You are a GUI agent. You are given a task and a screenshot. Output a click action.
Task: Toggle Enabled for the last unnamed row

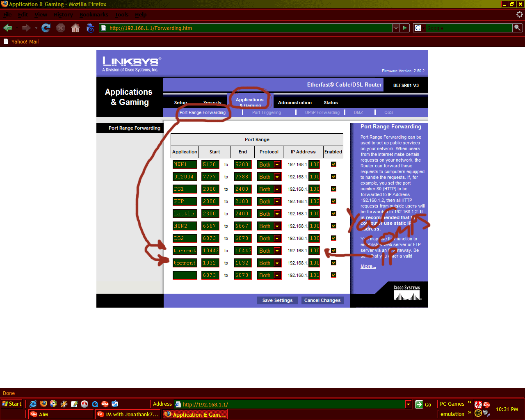click(x=333, y=275)
